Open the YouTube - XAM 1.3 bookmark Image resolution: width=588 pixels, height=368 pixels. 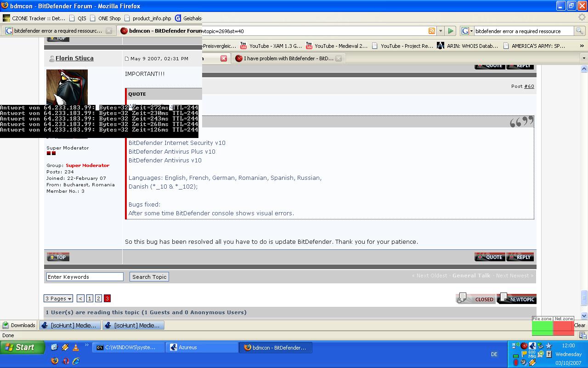(271, 46)
